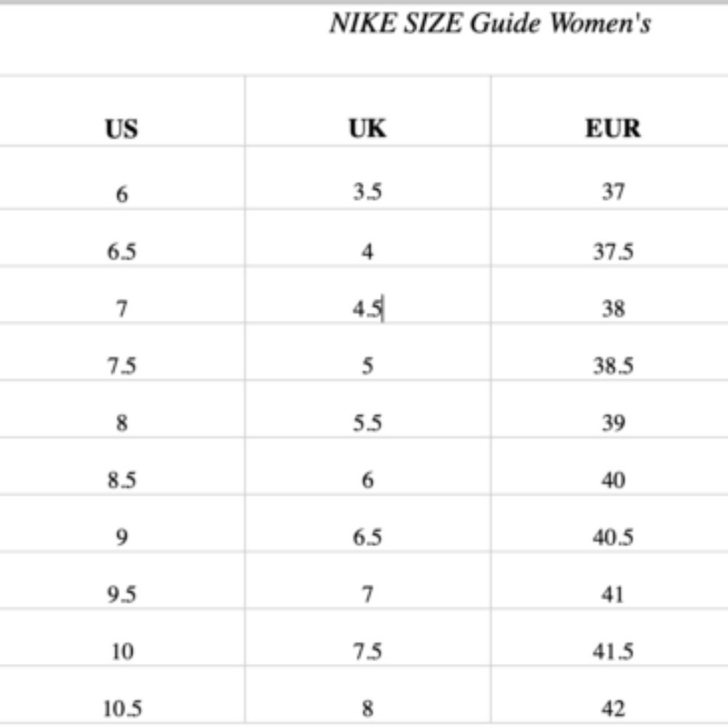Select the UK column header

[368, 129]
